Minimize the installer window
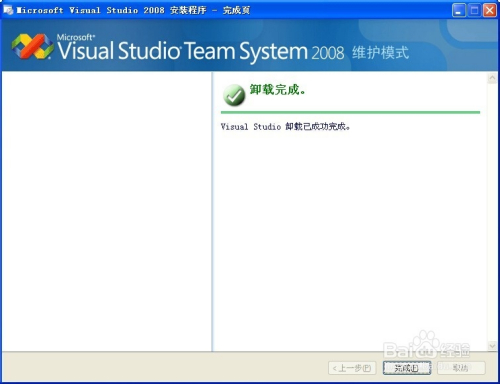The image size is (500, 384). tap(459, 10)
